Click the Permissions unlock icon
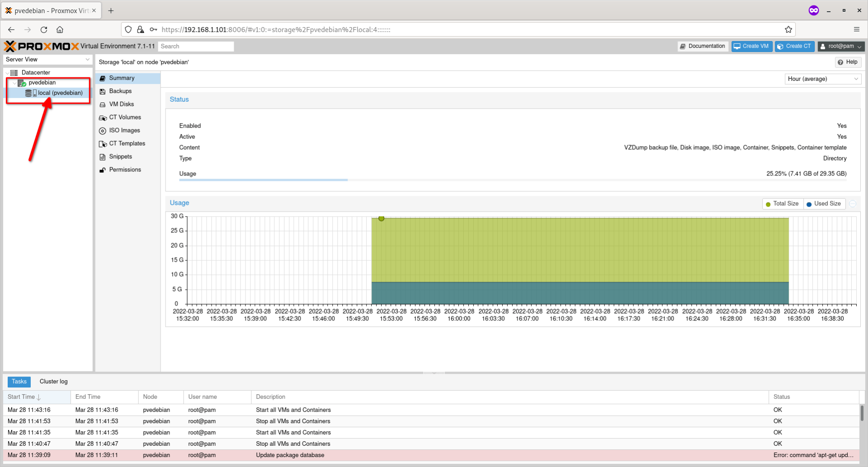 (x=103, y=170)
